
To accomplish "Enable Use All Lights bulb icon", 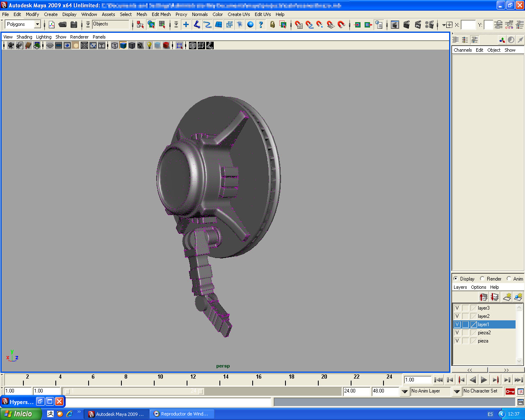I will 149,46.
